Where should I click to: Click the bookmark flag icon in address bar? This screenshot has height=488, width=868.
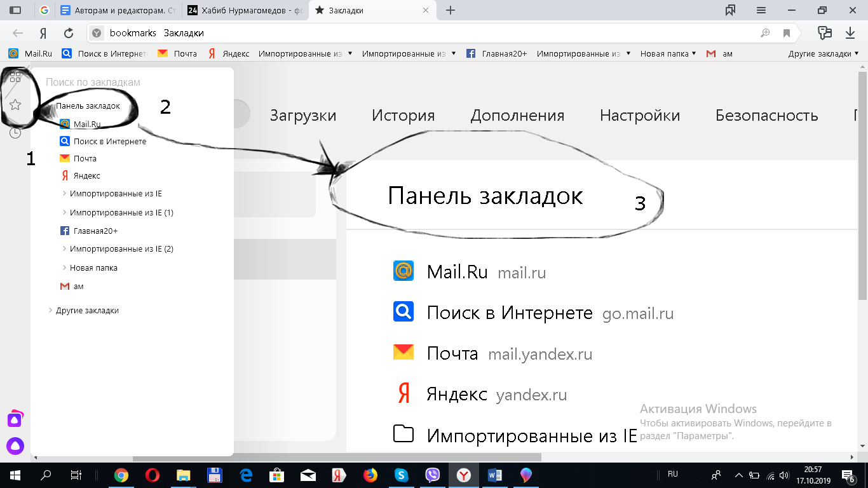click(787, 33)
